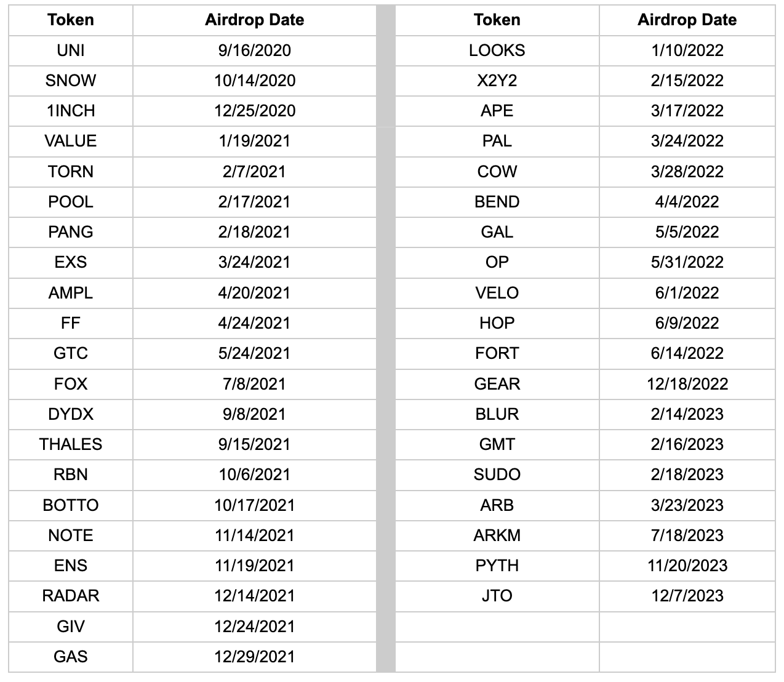
Task: Click the Token header above UNI
Action: pos(71,20)
